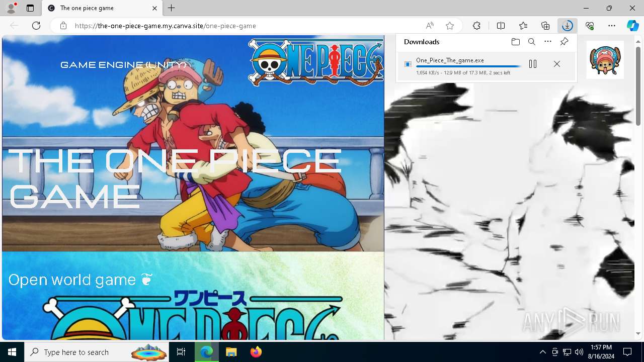Open the Favorites list
The image size is (644, 362).
point(523,26)
